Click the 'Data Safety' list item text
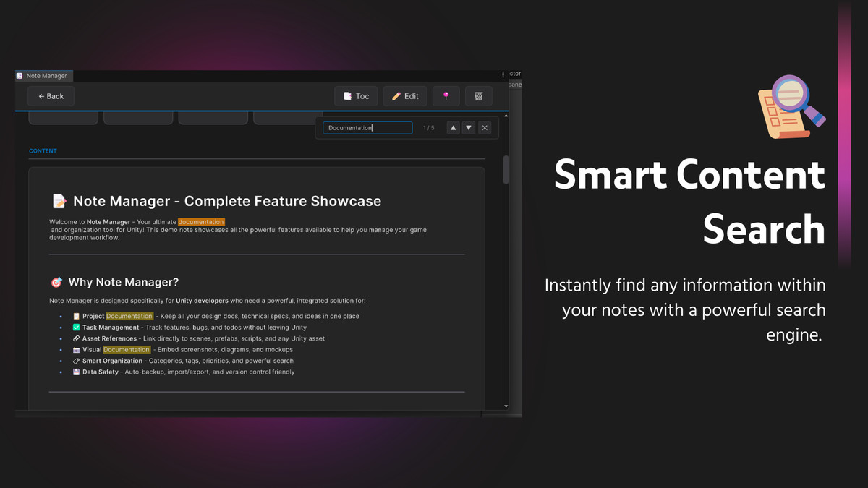 tap(101, 372)
